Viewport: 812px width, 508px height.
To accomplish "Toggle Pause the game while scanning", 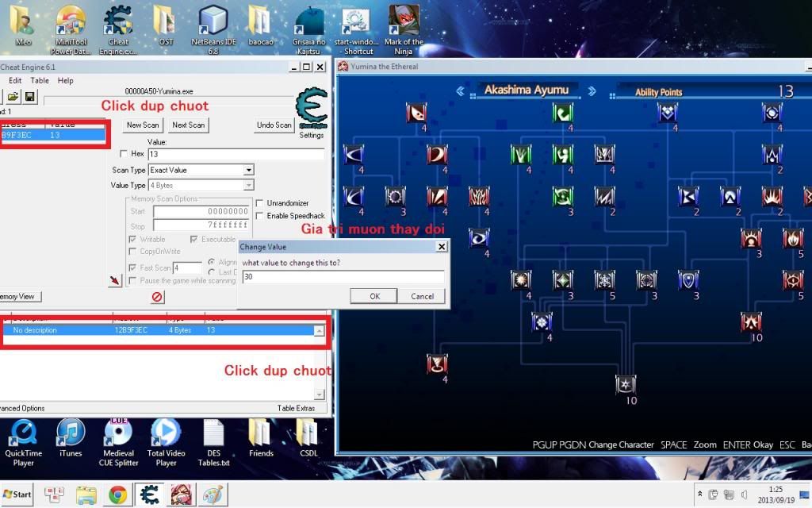I will [132, 280].
